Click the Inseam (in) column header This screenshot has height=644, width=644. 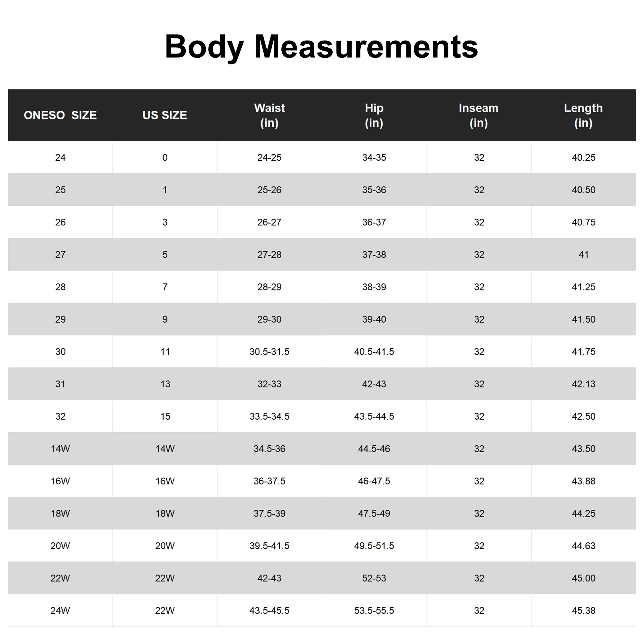479,115
